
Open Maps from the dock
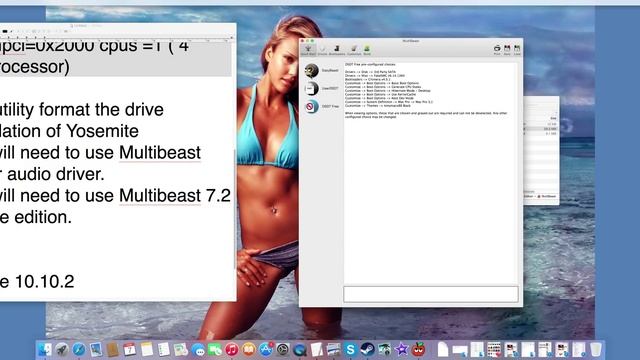(180, 349)
